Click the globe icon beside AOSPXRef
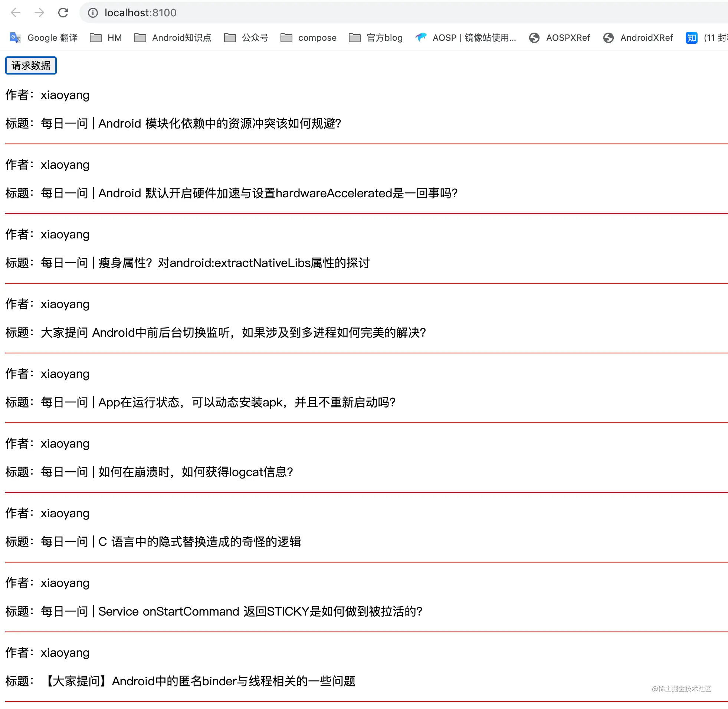This screenshot has width=728, height=709. (x=534, y=37)
